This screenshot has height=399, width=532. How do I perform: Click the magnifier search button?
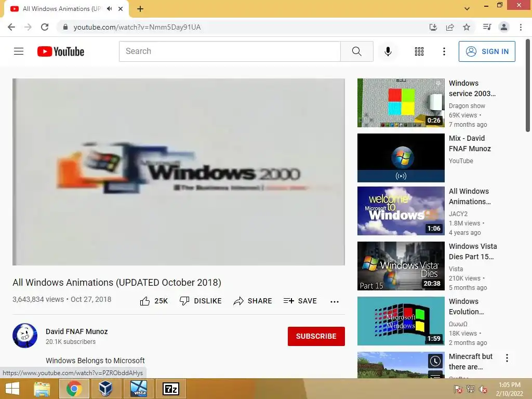(356, 51)
